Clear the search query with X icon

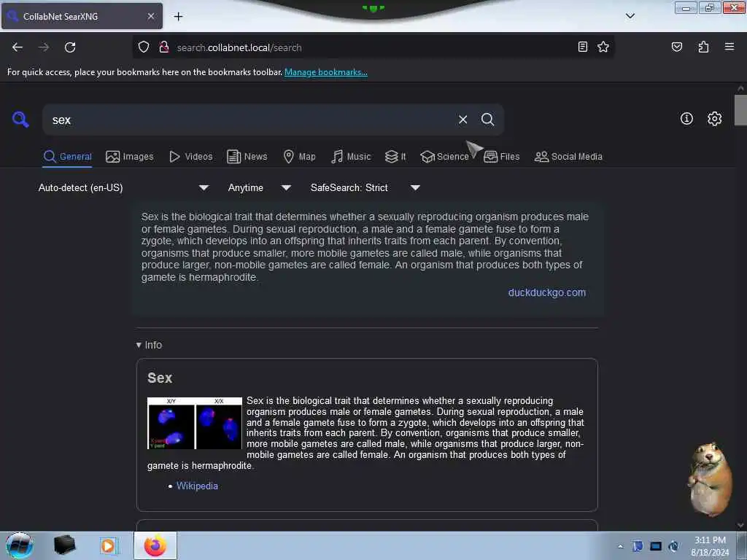coord(462,120)
